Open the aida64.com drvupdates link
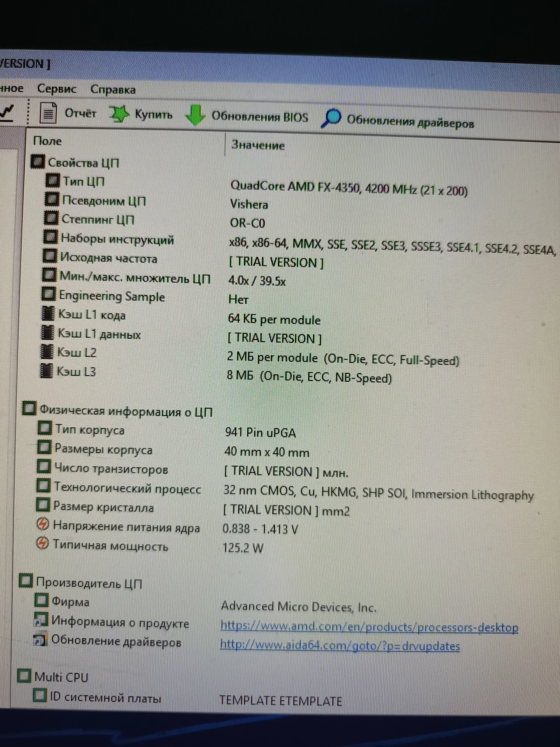Image resolution: width=560 pixels, height=747 pixels. (x=340, y=645)
